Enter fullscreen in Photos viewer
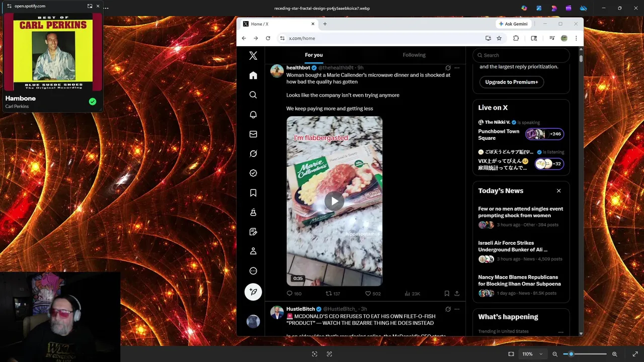The image size is (644, 362). point(635,354)
